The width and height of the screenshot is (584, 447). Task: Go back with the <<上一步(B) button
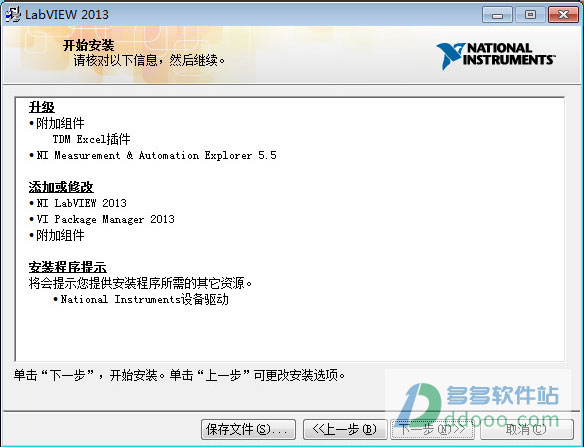345,429
